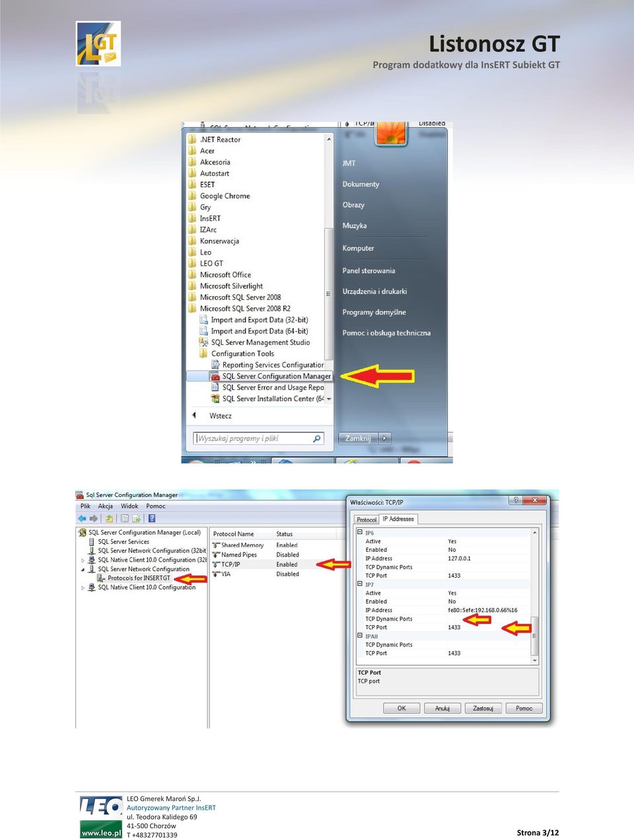The image size is (634, 840).
Task: Click the help button in TCP/IP properties title bar
Action: tap(516, 500)
